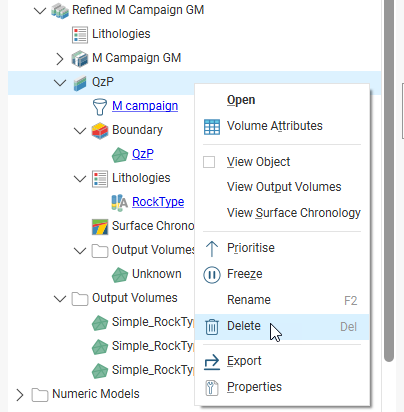Click the Surface Chronology colored icon
Image resolution: width=404 pixels, height=412 pixels.
click(100, 227)
